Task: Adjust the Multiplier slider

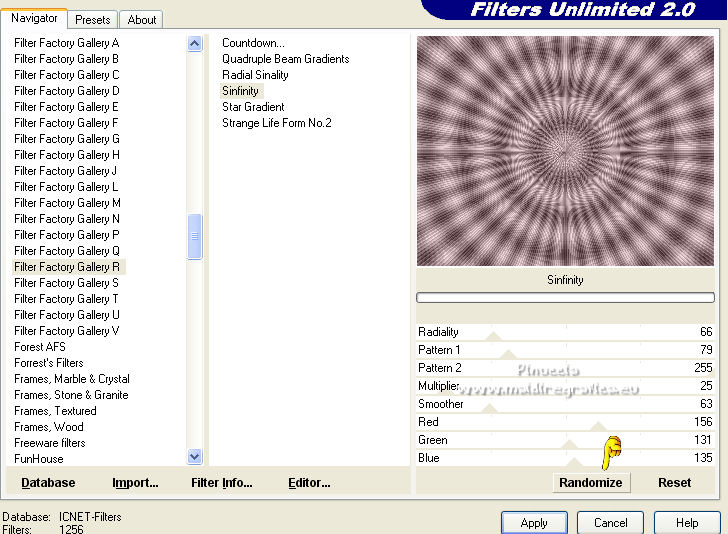Action: [x=565, y=386]
